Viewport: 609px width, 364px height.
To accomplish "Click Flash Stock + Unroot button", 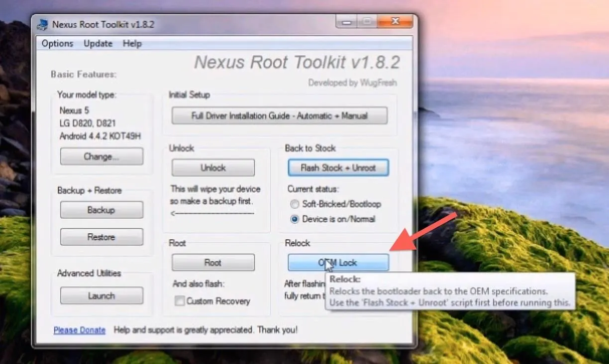I will pyautogui.click(x=338, y=168).
